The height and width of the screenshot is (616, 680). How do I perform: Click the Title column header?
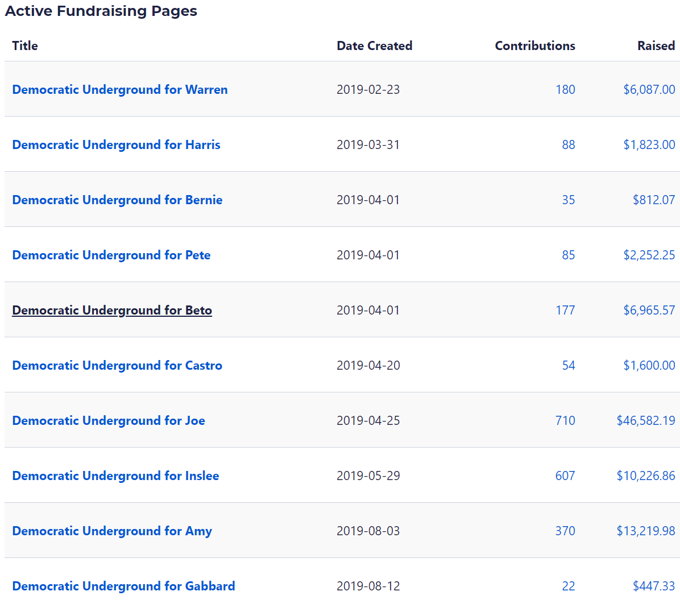point(25,46)
